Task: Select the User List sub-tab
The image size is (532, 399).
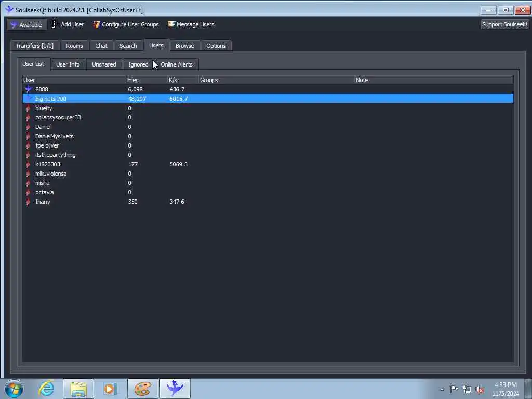Action: pos(33,64)
